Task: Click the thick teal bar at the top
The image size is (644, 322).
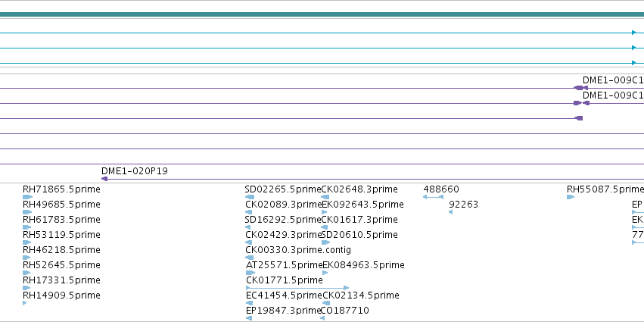Action: 322,15
